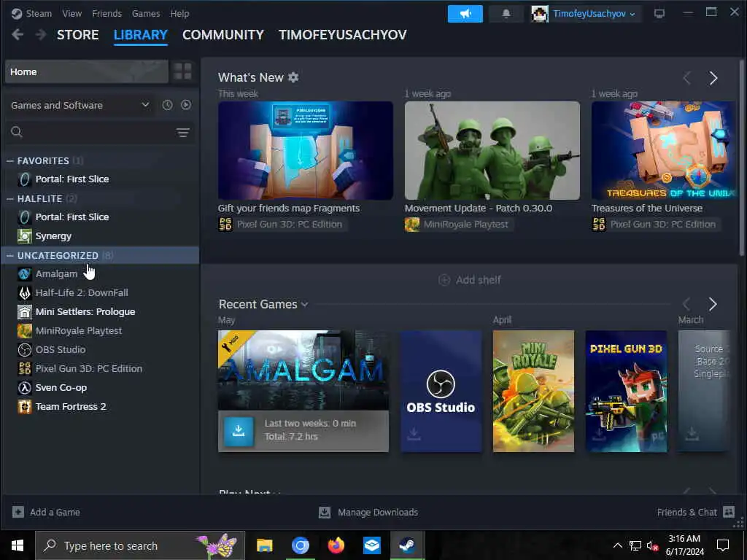The width and height of the screenshot is (747, 560).
Task: Click the Home button in library
Action: click(87, 71)
